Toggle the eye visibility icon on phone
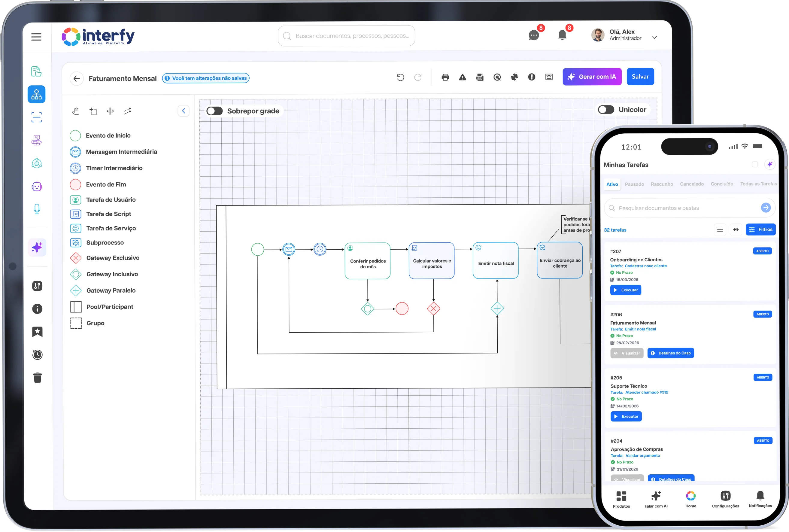789x532 pixels. [736, 230]
